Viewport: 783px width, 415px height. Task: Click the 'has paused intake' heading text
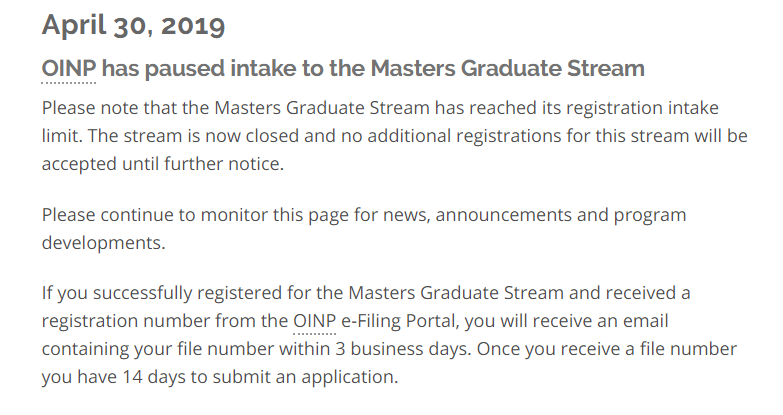tap(199, 68)
